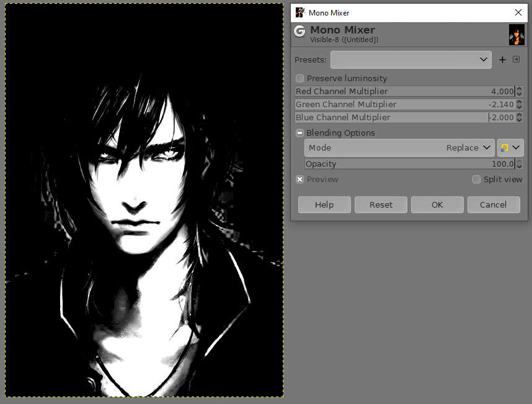532x404 pixels.
Task: Open the blend space selector icon dropdown
Action: coord(510,147)
